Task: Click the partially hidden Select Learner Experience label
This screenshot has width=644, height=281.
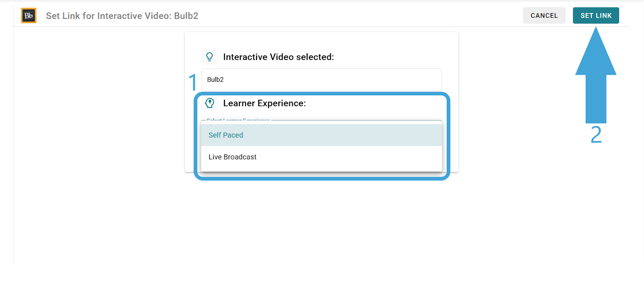Action: click(238, 120)
